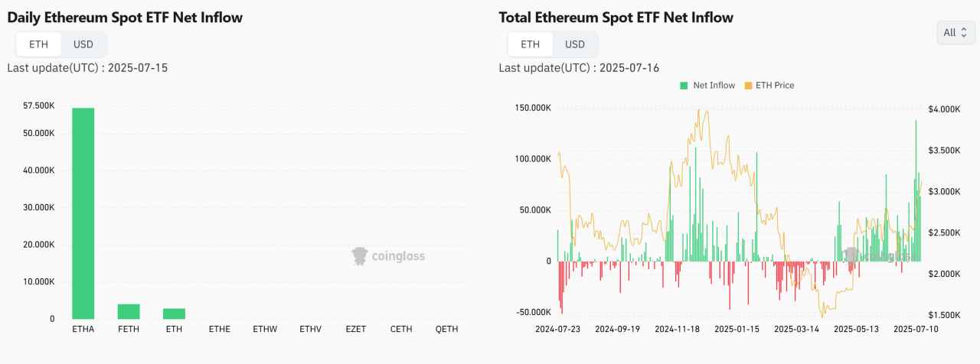Toggle Net Inflow legend label
The width and height of the screenshot is (980, 364).
(x=714, y=86)
